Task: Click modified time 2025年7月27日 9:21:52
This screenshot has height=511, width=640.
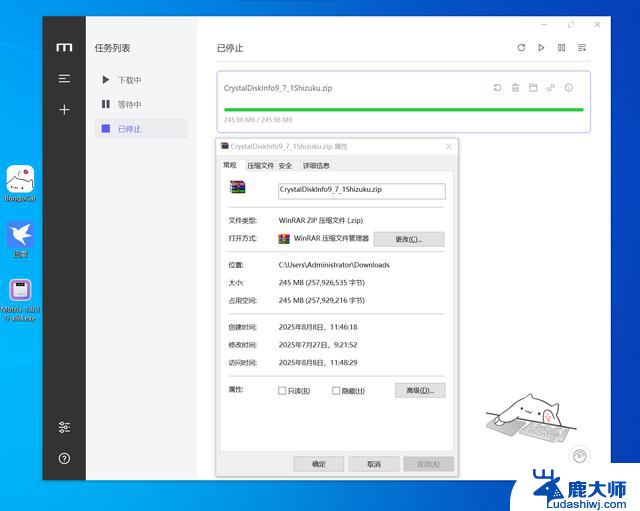Action: pyautogui.click(x=318, y=345)
